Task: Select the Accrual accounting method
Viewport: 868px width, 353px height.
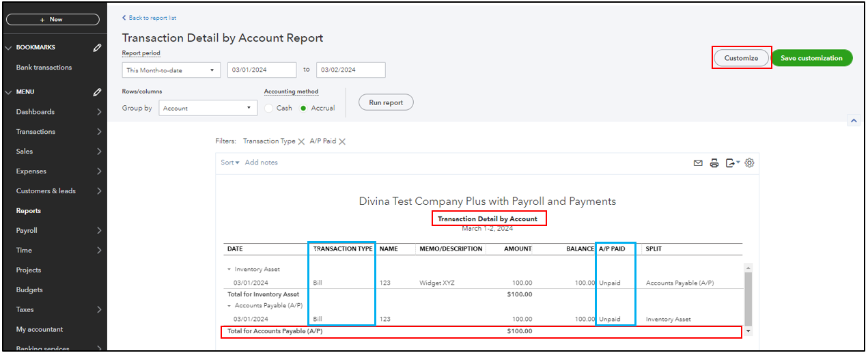Action: tap(303, 109)
